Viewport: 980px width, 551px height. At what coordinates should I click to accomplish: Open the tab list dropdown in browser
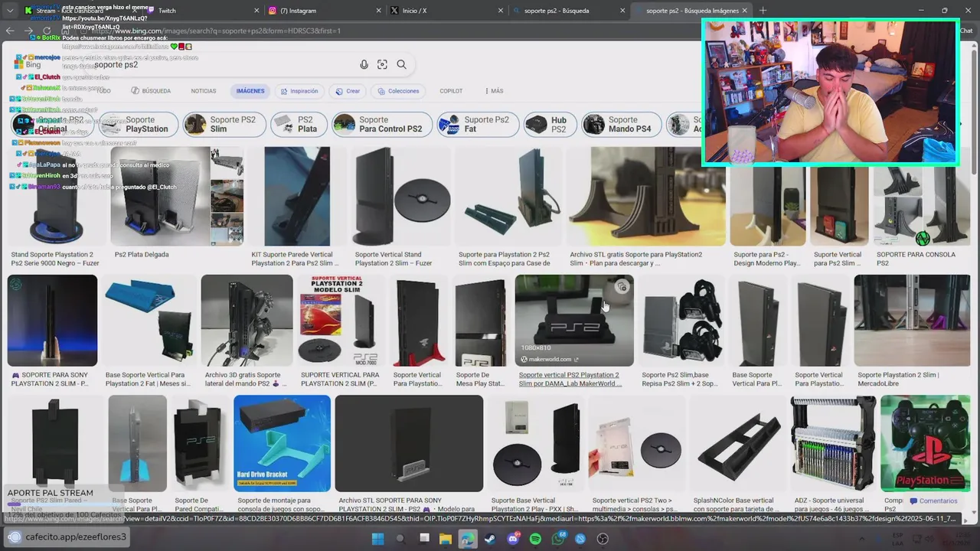(10, 11)
